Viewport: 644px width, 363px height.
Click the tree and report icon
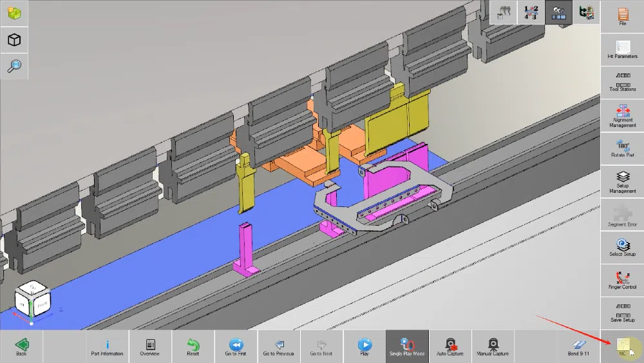click(586, 12)
